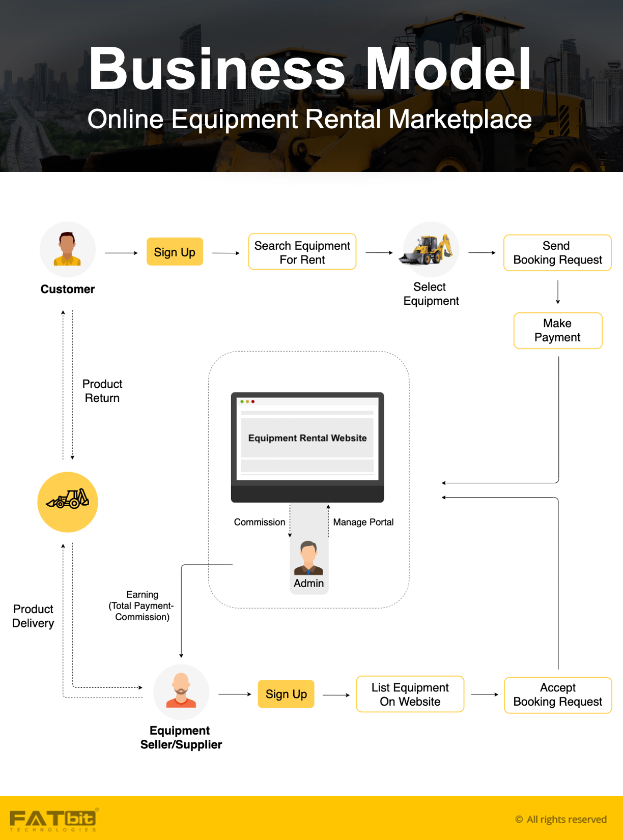Click the customer's Sign Up button

(x=175, y=252)
